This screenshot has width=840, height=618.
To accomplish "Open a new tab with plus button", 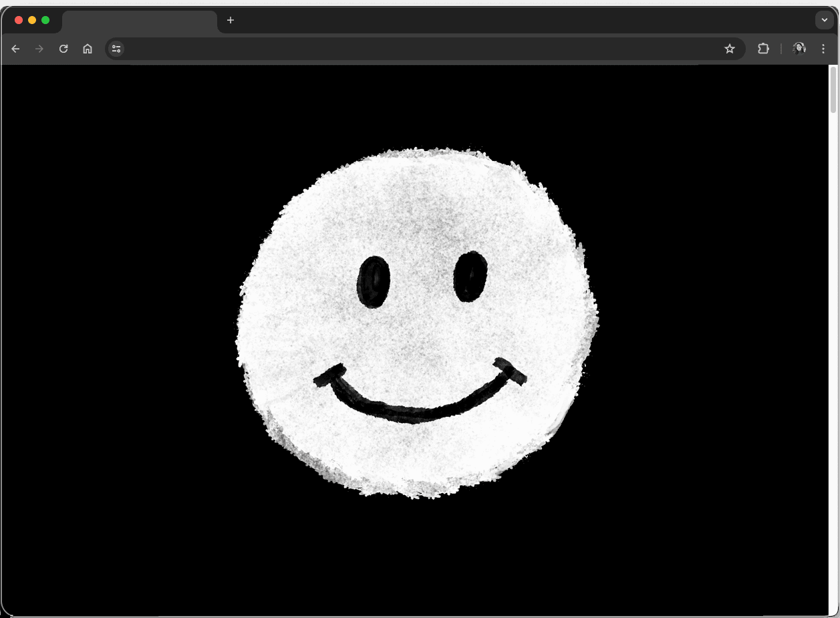I will click(x=231, y=20).
